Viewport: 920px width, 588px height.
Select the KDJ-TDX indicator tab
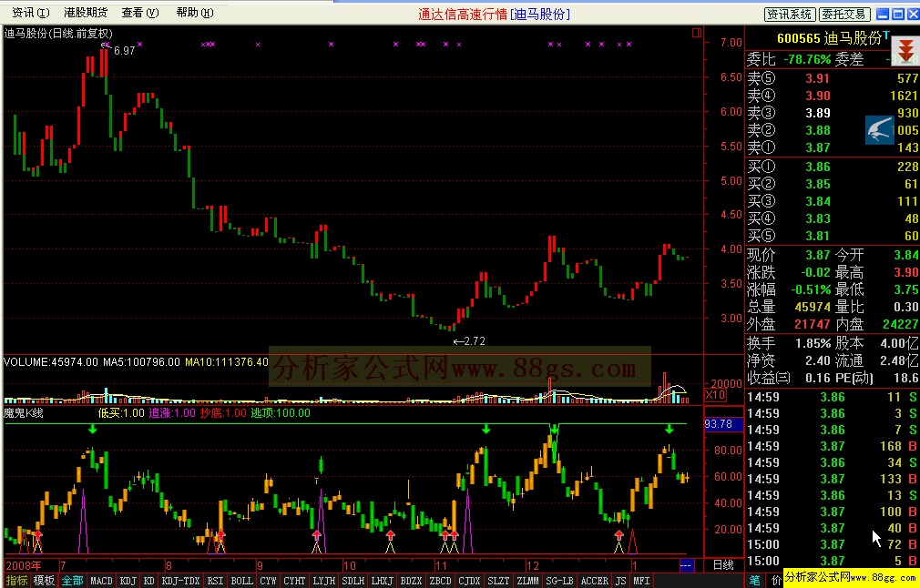coord(180,581)
